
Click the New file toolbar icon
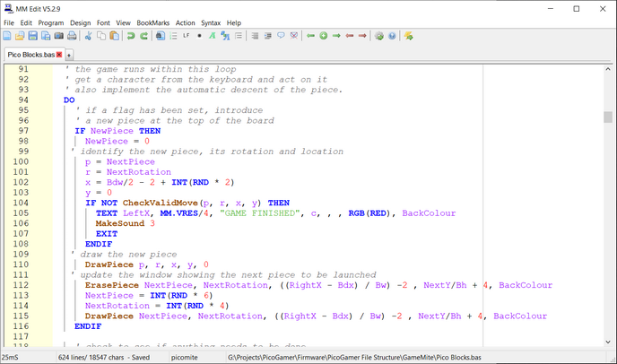pos(7,36)
